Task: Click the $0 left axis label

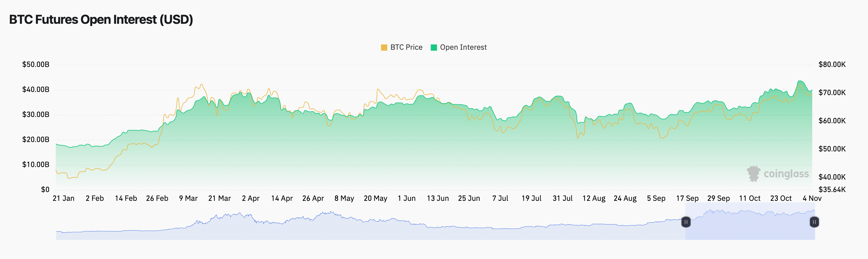Action: click(45, 190)
